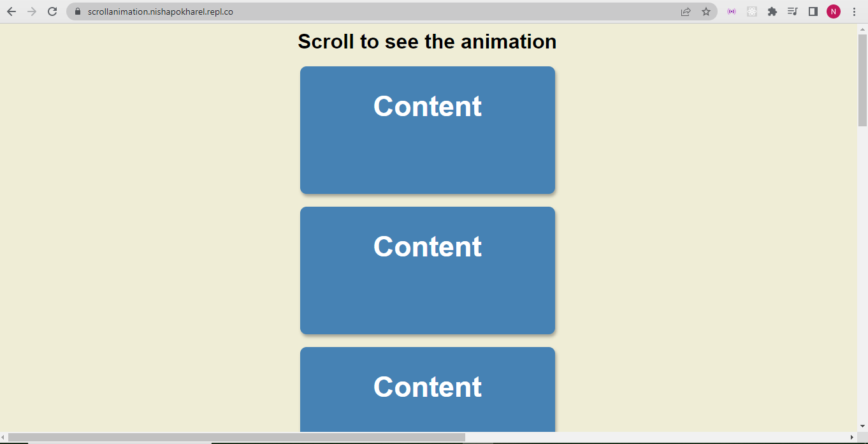Screen dimensions: 868x444
Task: Open the media playlist control icon
Action: coord(792,11)
